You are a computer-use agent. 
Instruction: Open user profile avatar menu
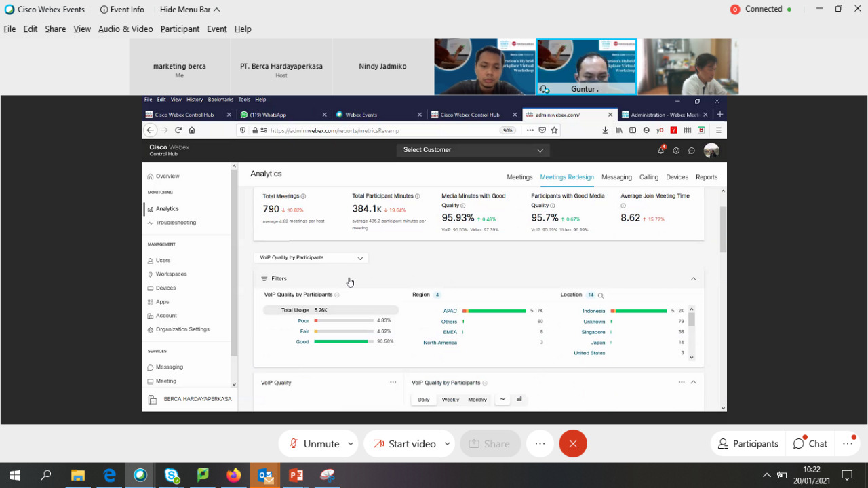(711, 151)
